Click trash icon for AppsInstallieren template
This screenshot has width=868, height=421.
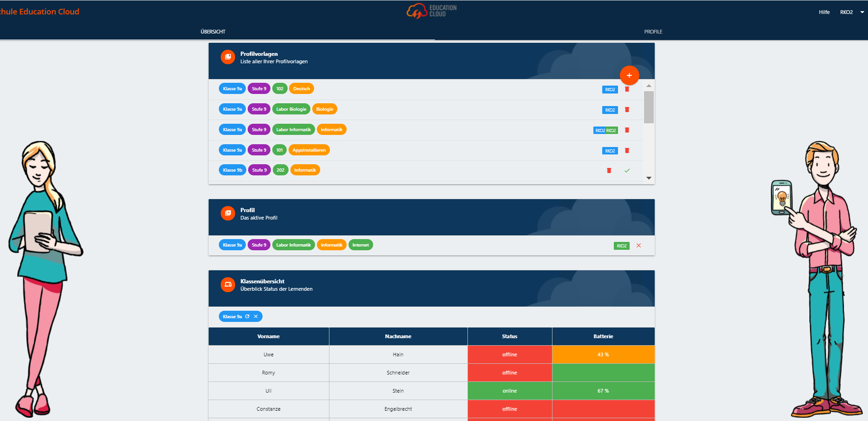click(x=627, y=151)
